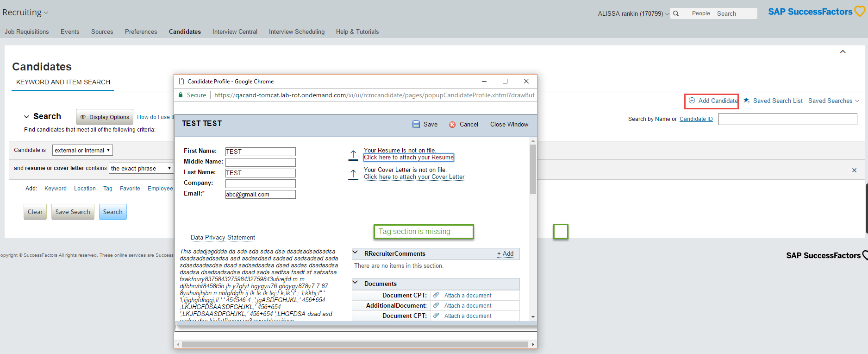
Task: Click Close Window in profile popup
Action: pyautogui.click(x=509, y=124)
